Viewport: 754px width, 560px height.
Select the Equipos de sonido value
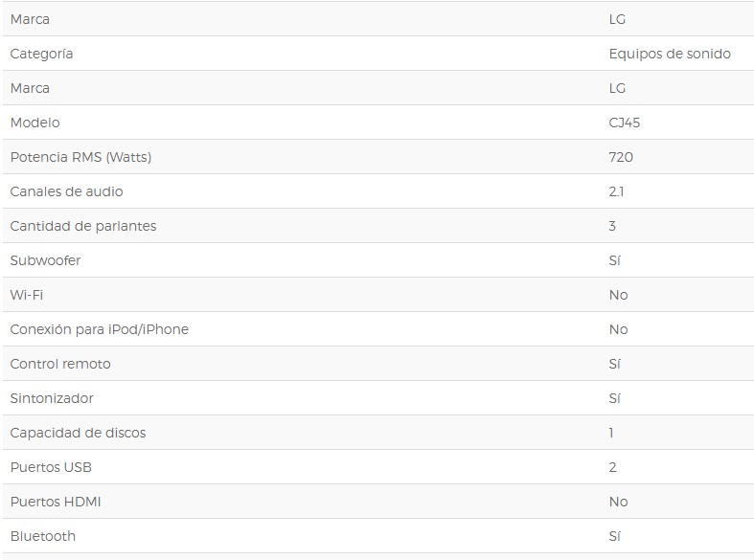point(670,54)
